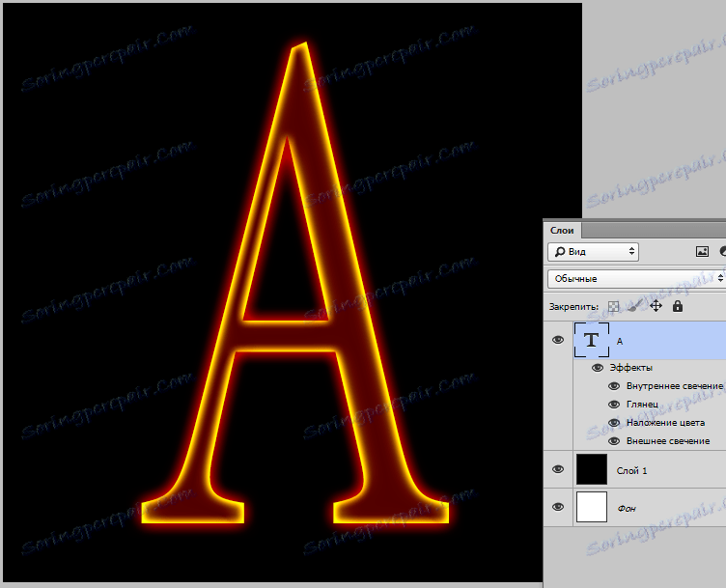Select the white Фон layer thumbnail
The width and height of the screenshot is (726, 588).
[591, 507]
